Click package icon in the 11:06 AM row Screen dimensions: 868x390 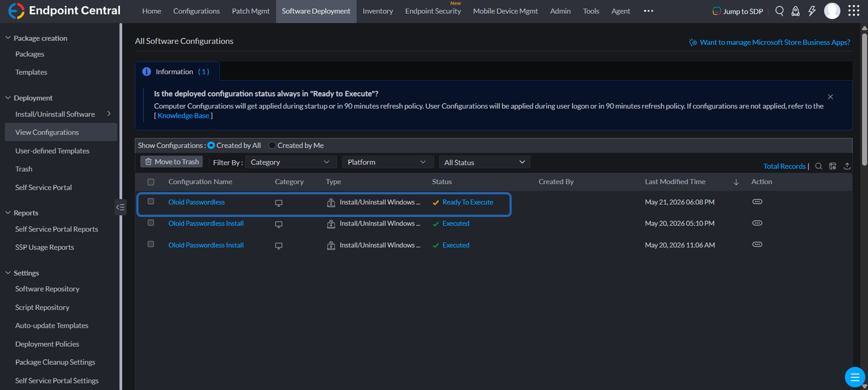click(331, 246)
